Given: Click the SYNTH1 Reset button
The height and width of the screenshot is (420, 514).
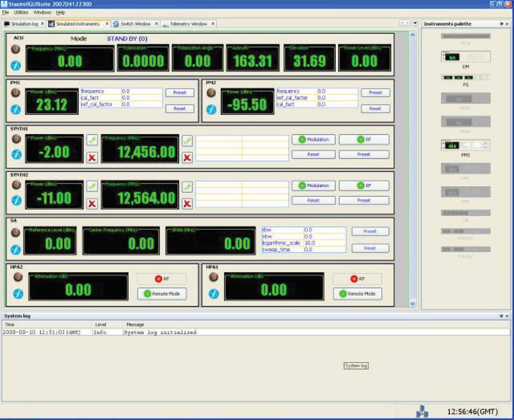Looking at the screenshot, I should [x=313, y=154].
